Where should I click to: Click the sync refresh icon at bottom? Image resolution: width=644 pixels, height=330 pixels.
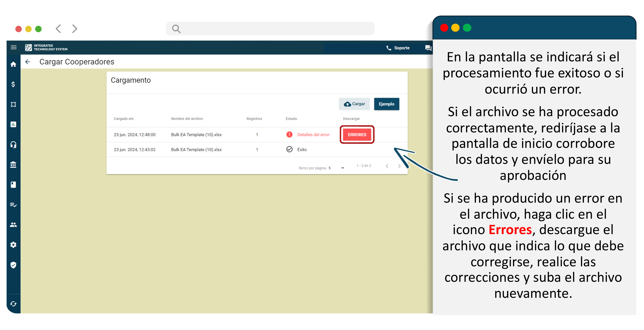coord(14,304)
